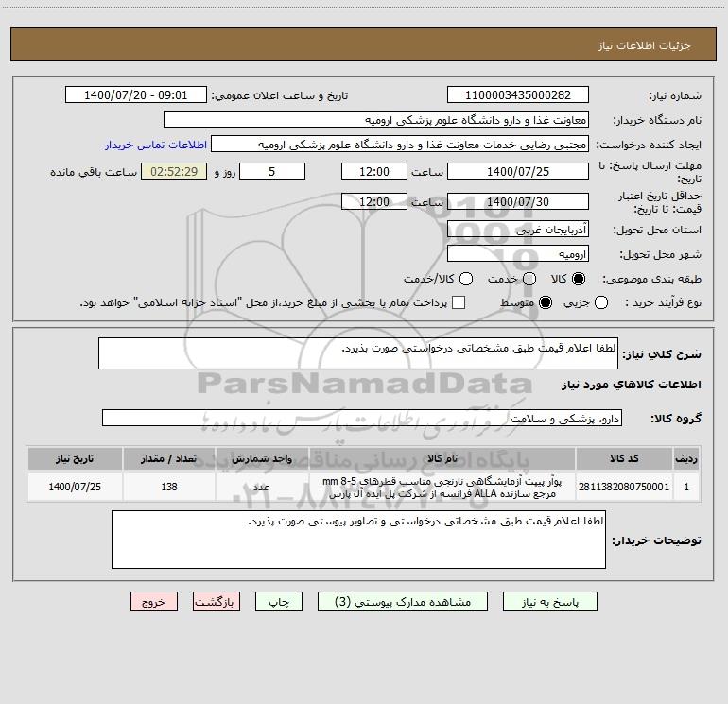Click the delivery city field ارومیه
The height and width of the screenshot is (704, 728).
(x=518, y=254)
